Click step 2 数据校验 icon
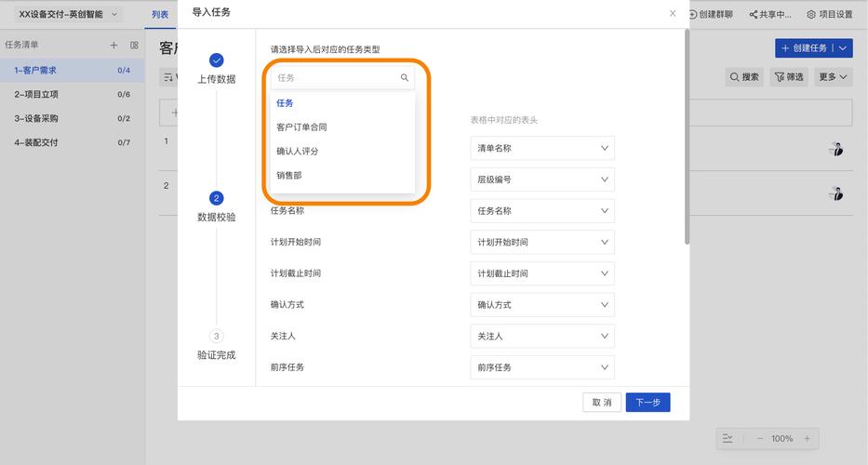Screen dimensions: 868x465 (x=217, y=198)
